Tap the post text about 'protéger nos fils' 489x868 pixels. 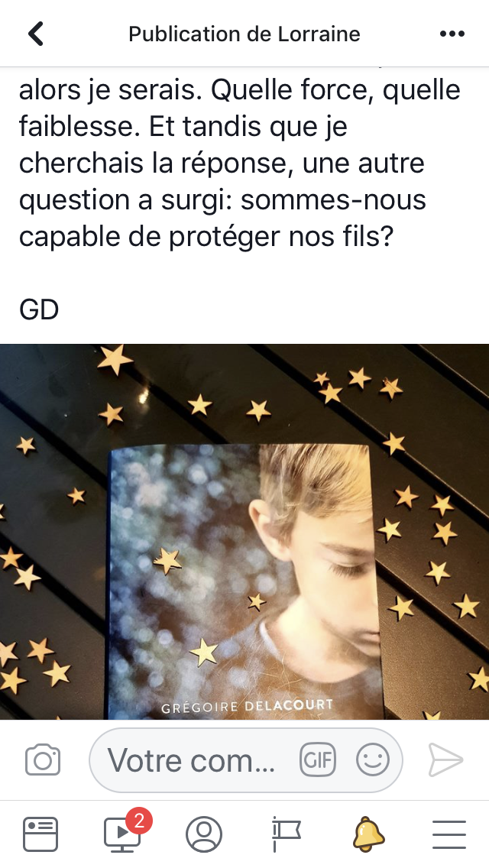point(206,237)
